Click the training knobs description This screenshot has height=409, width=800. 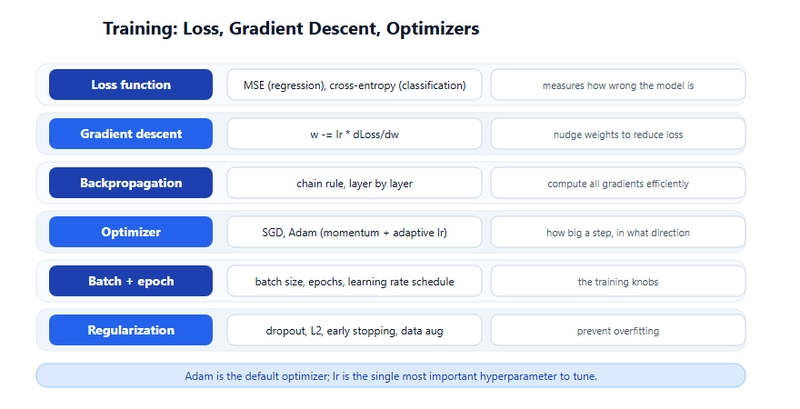618,280
